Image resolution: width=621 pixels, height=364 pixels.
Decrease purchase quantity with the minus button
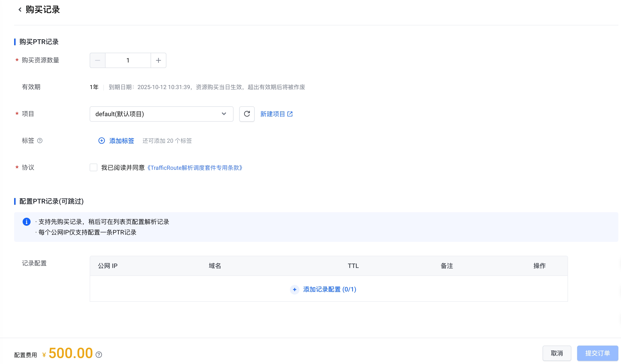click(98, 60)
